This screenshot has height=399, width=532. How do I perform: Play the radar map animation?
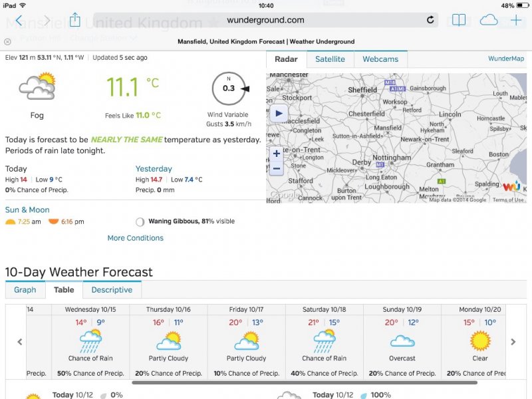tap(279, 113)
